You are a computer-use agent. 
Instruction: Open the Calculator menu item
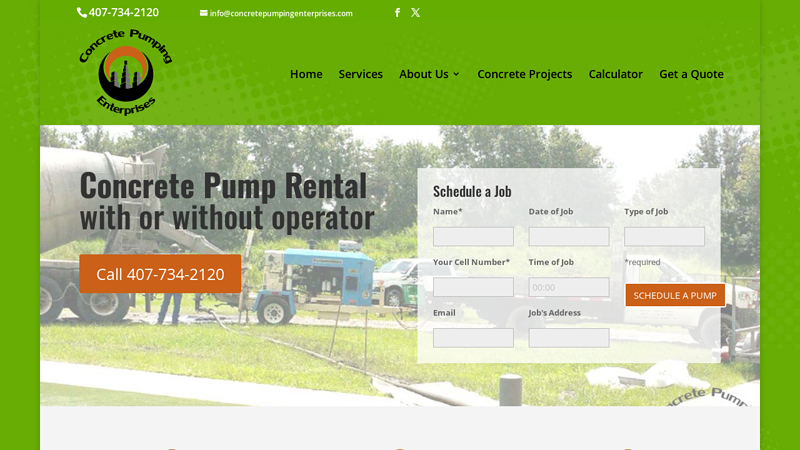[615, 74]
